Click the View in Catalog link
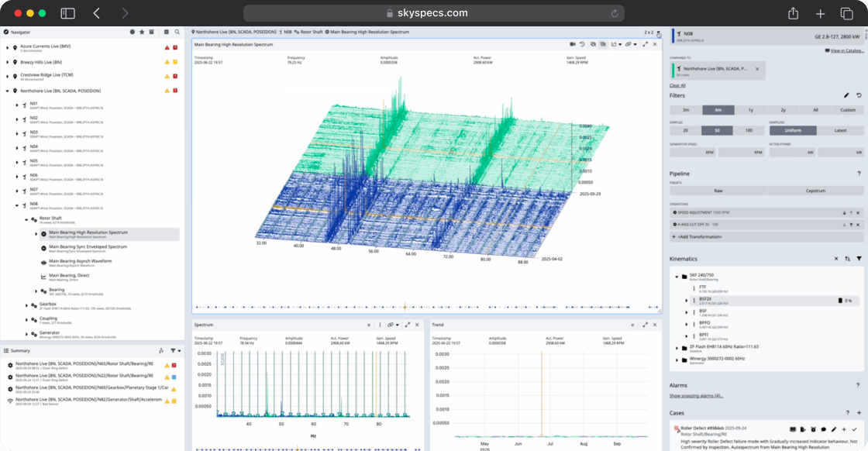The width and height of the screenshot is (868, 451). (x=847, y=50)
